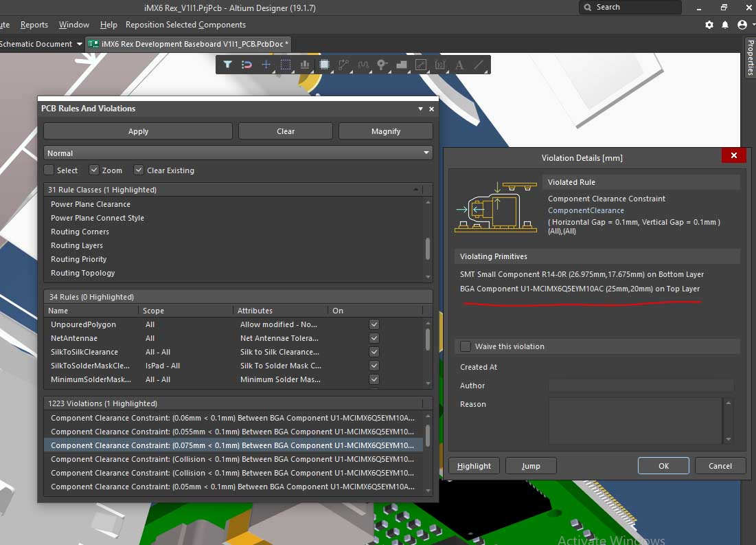Choose the interactive routing tool icon
This screenshot has height=545, width=756.
[x=343, y=65]
